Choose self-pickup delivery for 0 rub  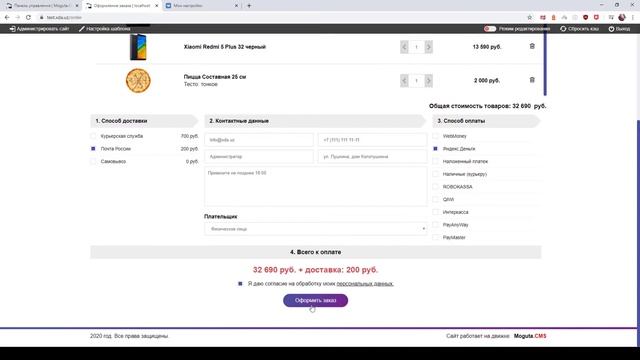[x=93, y=161]
